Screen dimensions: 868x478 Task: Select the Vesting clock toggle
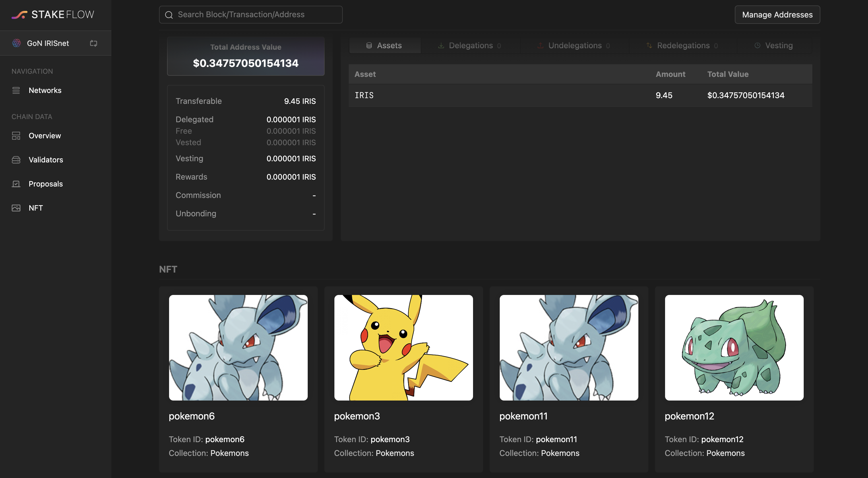click(x=757, y=45)
